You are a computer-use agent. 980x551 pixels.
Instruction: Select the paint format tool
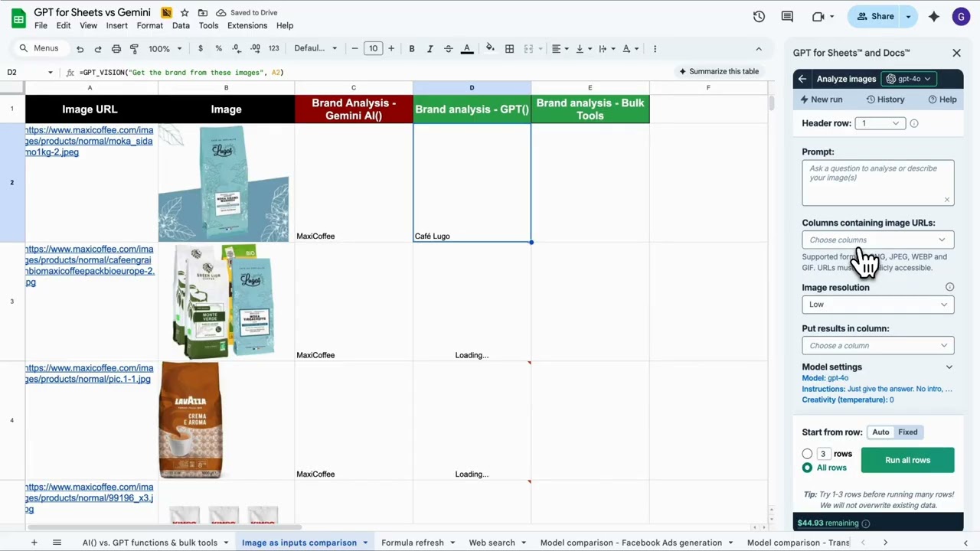(x=134, y=48)
